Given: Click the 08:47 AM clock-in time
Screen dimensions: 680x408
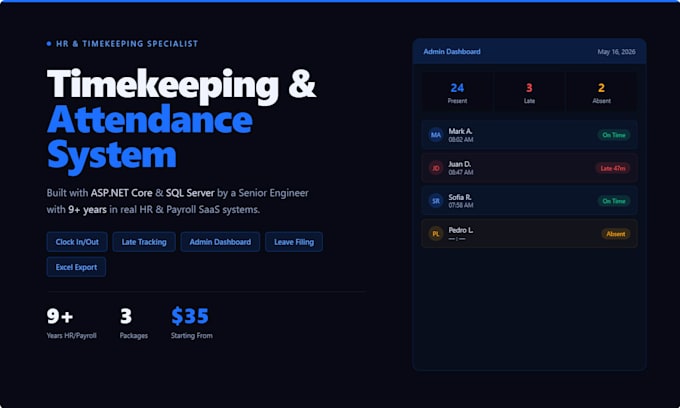Looking at the screenshot, I should click(461, 173).
